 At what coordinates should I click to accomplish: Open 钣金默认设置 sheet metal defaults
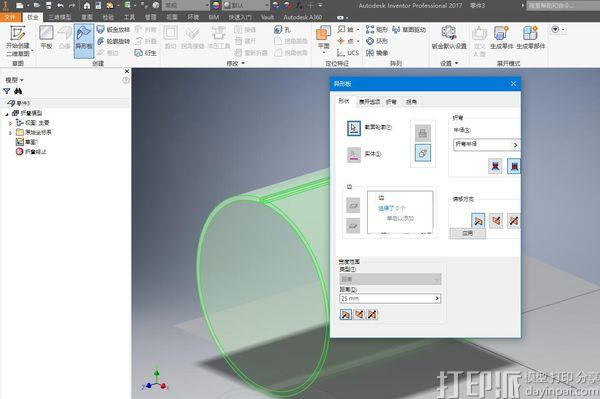click(449, 37)
